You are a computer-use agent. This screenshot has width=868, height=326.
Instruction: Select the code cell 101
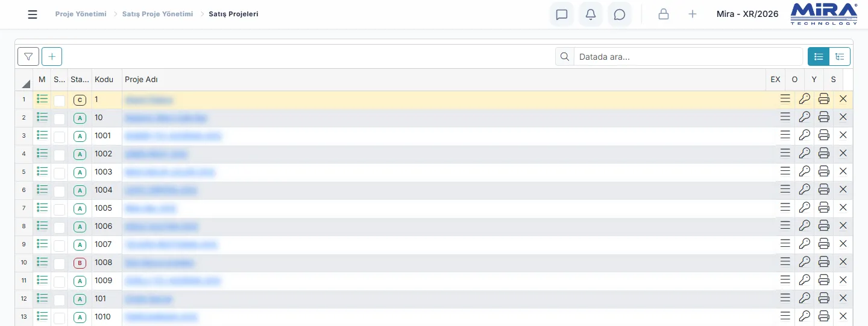point(107,299)
